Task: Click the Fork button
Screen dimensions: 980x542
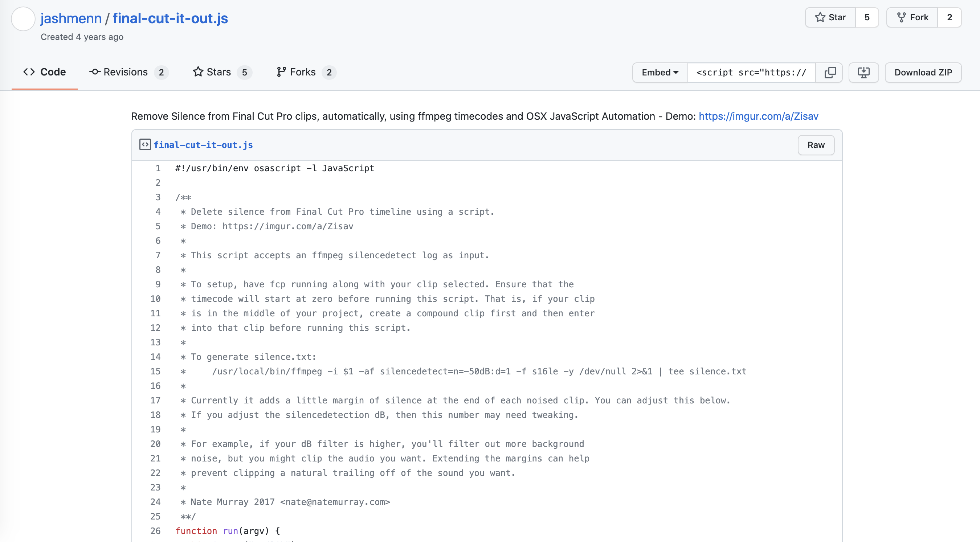Action: [x=912, y=17]
